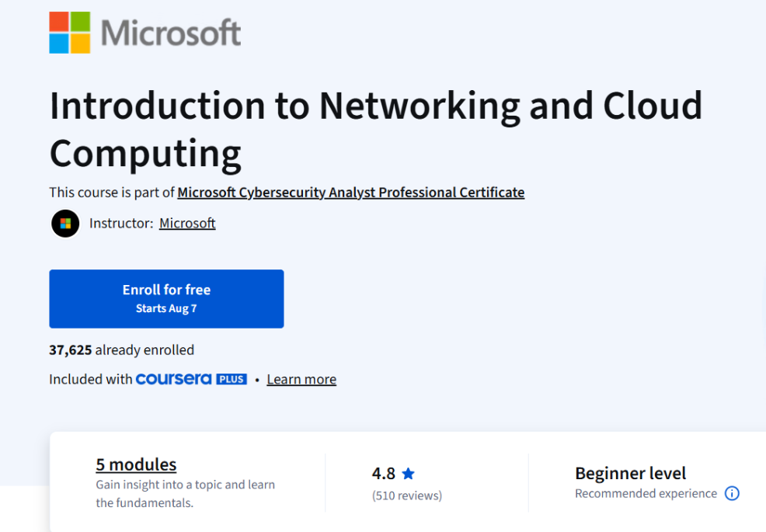The width and height of the screenshot is (766, 532).
Task: Click the blue star rating icon
Action: pyautogui.click(x=409, y=473)
